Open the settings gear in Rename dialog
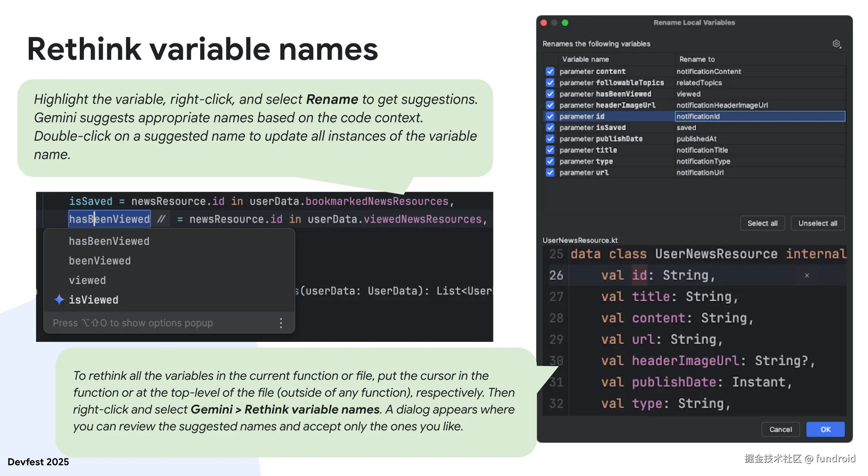Viewport: 868px width, 476px height. 836,44
